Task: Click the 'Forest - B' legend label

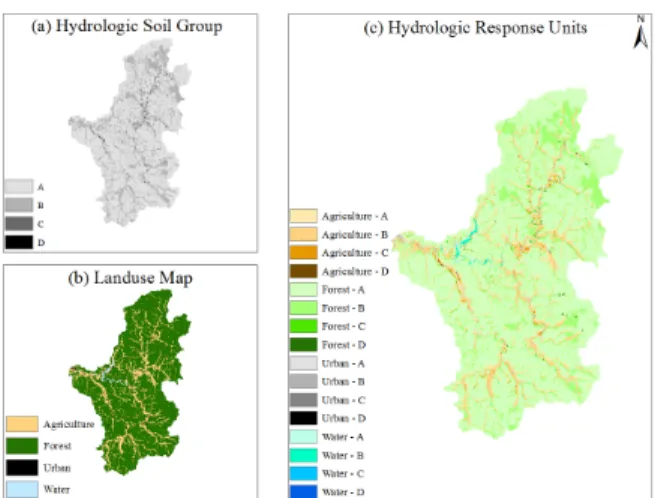Action: pos(343,308)
